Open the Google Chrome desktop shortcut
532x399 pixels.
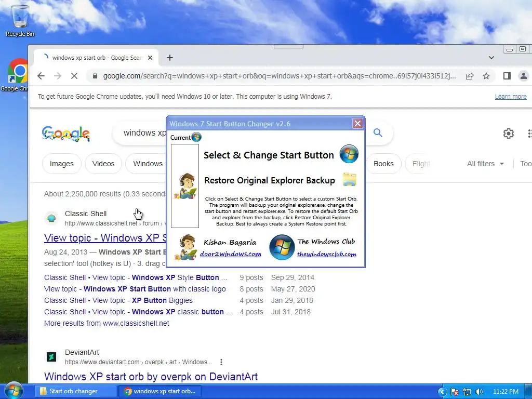click(x=16, y=75)
